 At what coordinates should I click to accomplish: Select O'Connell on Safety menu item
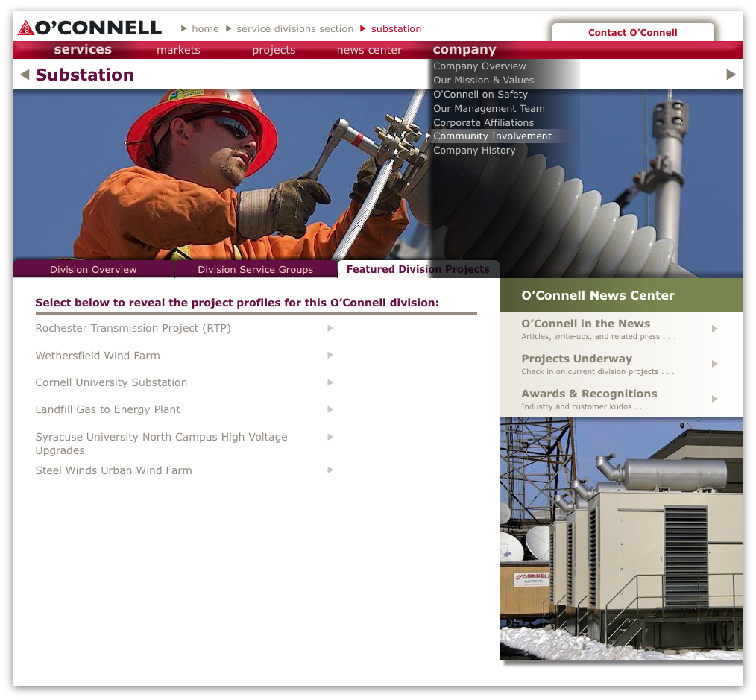point(481,95)
